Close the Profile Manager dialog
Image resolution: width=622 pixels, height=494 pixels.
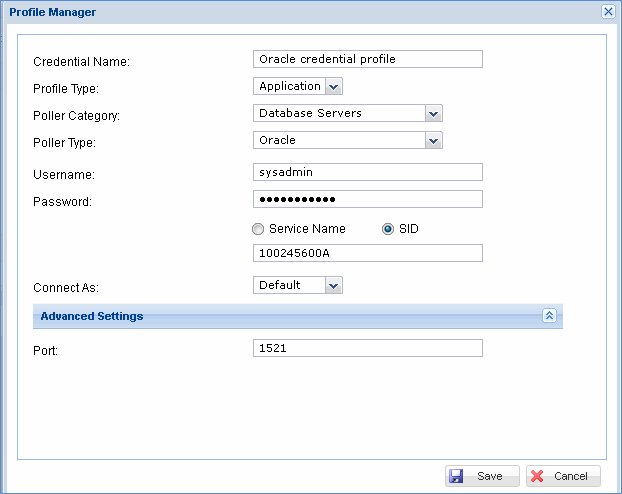click(x=607, y=11)
